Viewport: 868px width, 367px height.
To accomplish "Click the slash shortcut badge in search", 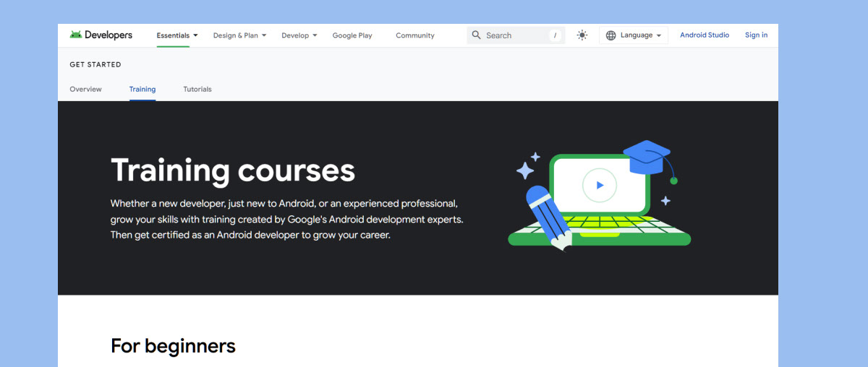I will pyautogui.click(x=556, y=35).
